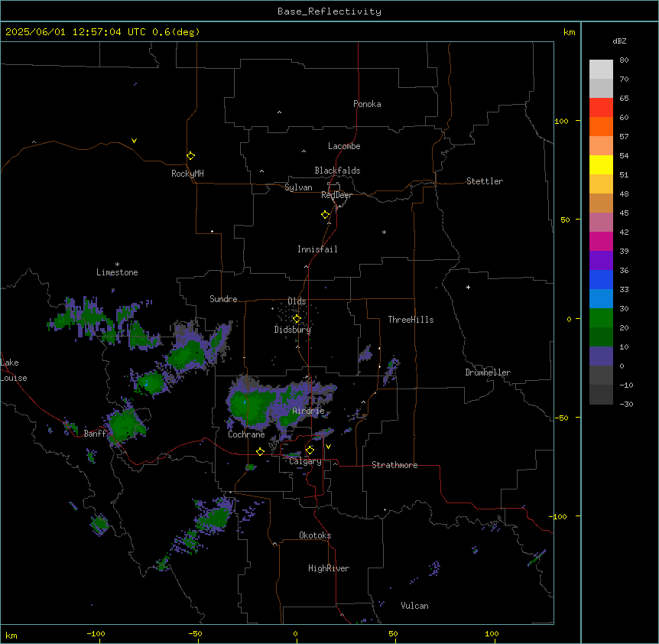Click the Didsbury label
Viewport: 659px width, 644px height.
point(292,330)
